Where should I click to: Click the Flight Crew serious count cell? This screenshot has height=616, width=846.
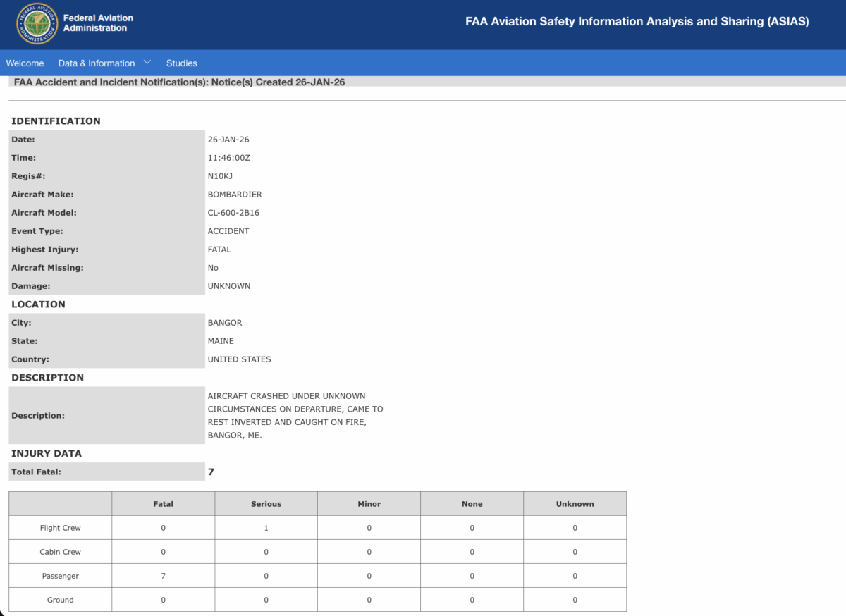pos(266,528)
